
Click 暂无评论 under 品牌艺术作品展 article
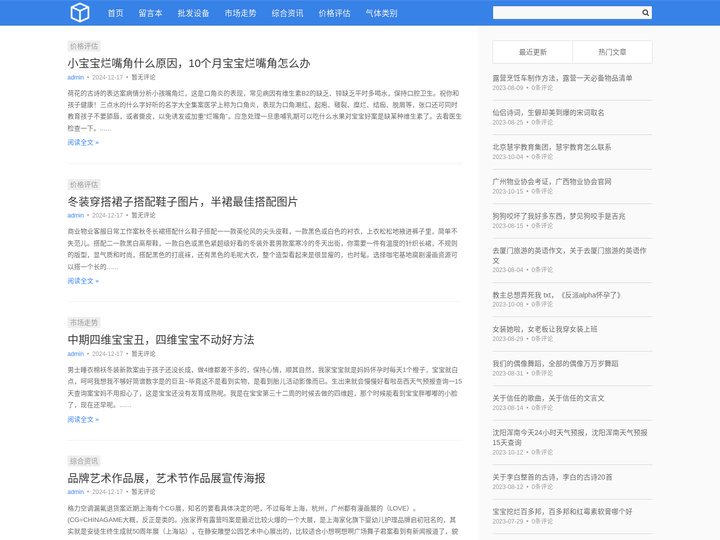click(143, 492)
